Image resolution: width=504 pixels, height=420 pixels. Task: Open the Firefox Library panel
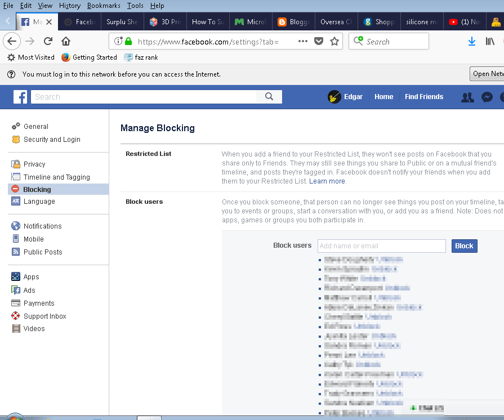click(489, 41)
